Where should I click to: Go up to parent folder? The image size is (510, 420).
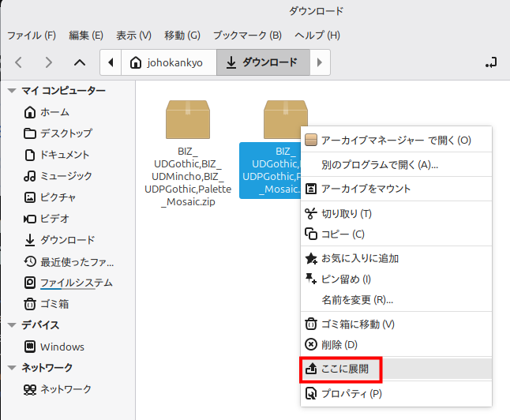[x=79, y=62]
